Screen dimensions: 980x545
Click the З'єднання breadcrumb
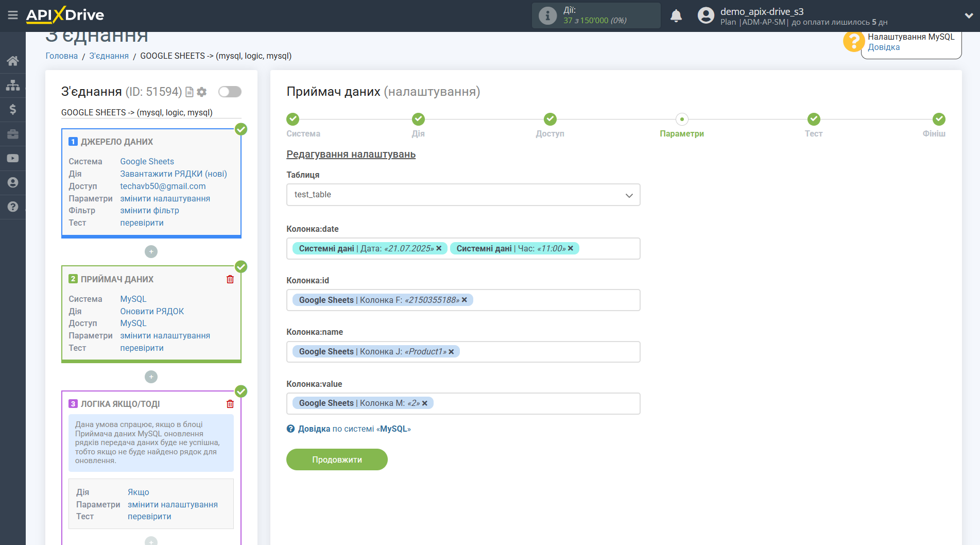[109, 56]
